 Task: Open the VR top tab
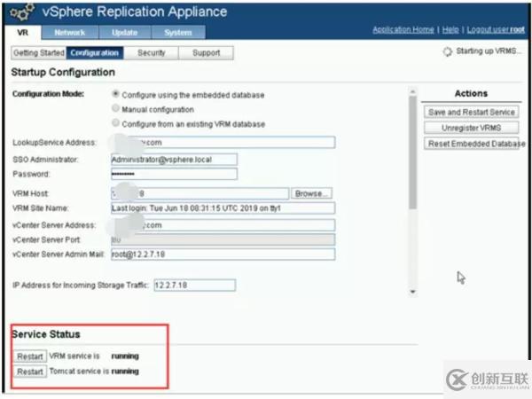point(23,33)
